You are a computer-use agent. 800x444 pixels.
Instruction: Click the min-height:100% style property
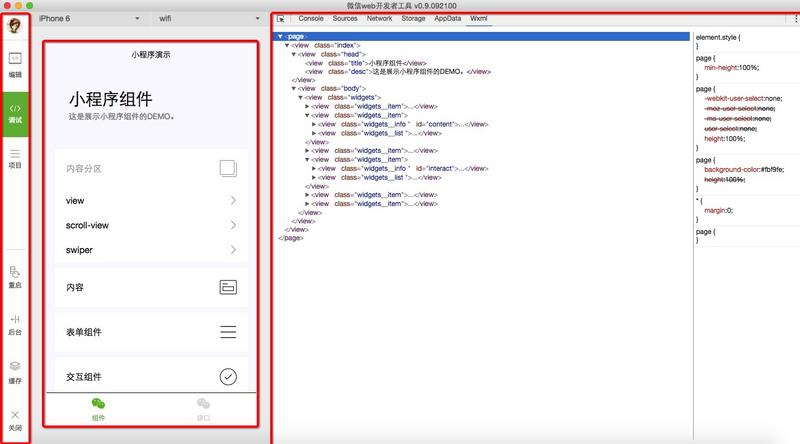coord(731,68)
